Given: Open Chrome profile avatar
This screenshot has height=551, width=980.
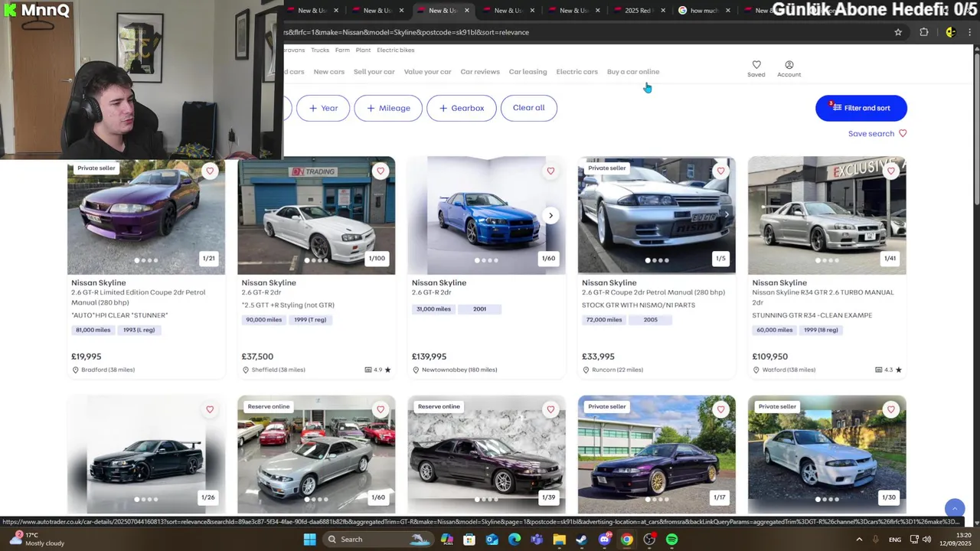Looking at the screenshot, I should point(950,32).
